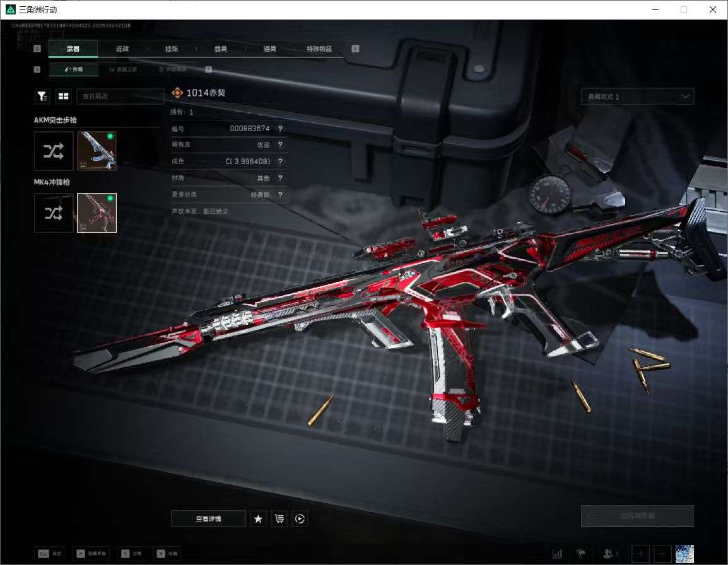Click the MK4冲锋枪 section header
Viewport: 728px width, 565px height.
pos(52,182)
